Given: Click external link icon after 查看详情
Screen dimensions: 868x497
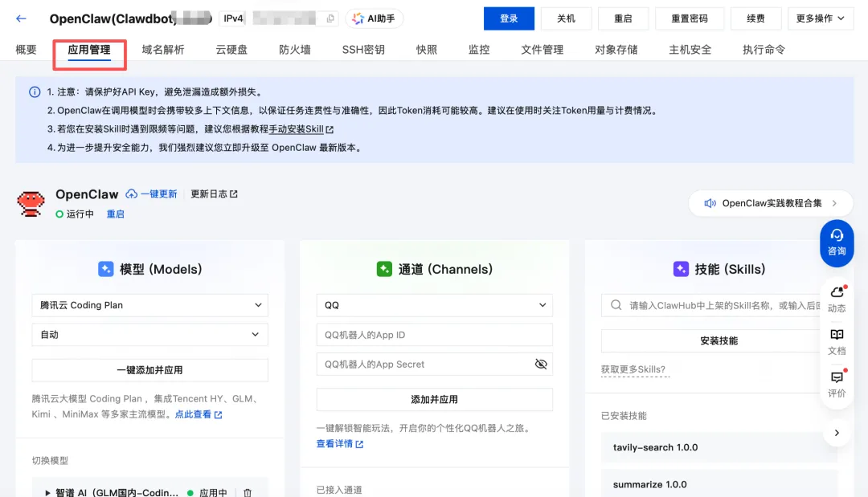Looking at the screenshot, I should (359, 444).
